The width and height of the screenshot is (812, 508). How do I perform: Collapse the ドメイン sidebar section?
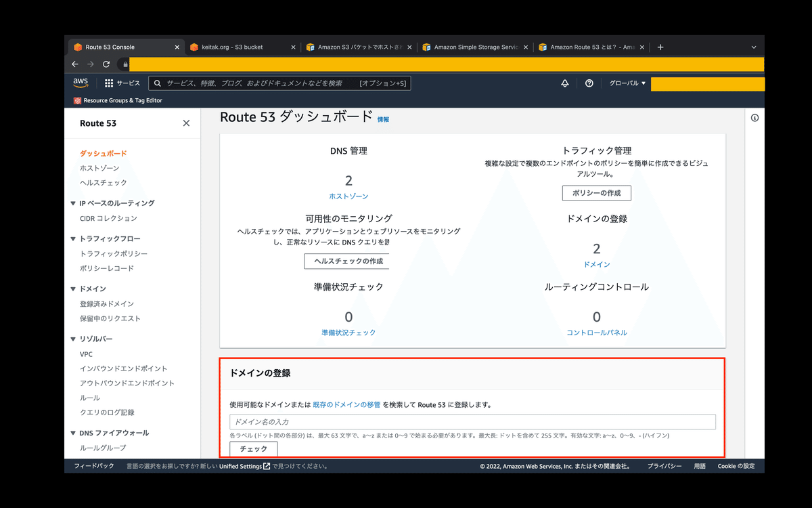pos(73,289)
